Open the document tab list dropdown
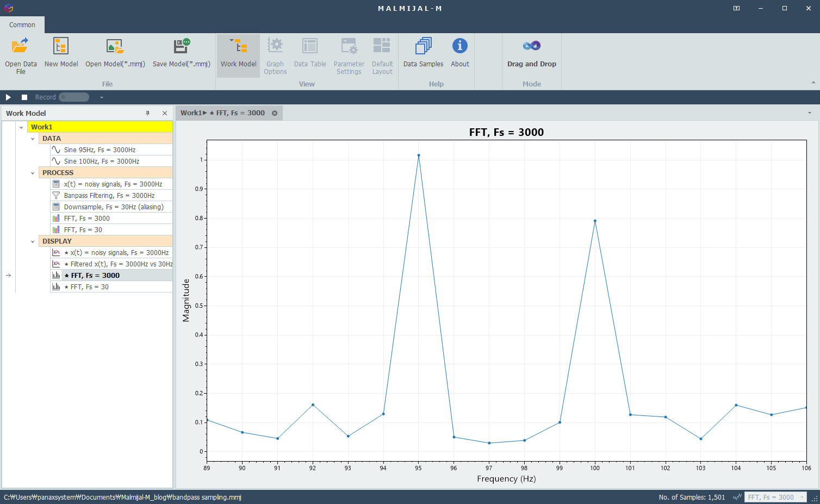The width and height of the screenshot is (820, 504). coord(810,113)
